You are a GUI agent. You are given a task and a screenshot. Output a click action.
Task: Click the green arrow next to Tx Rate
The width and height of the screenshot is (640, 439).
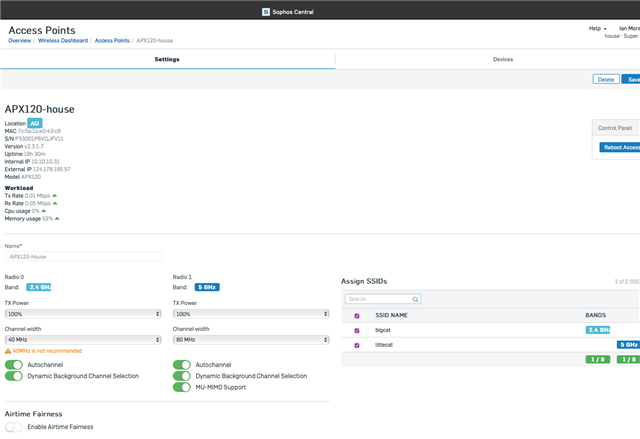click(x=55, y=196)
